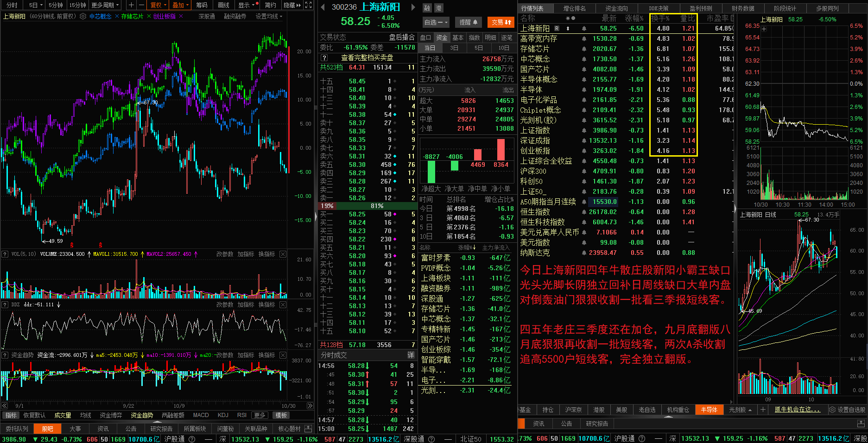Open help for the DDZ indicator
868x443 pixels.
coord(5,304)
